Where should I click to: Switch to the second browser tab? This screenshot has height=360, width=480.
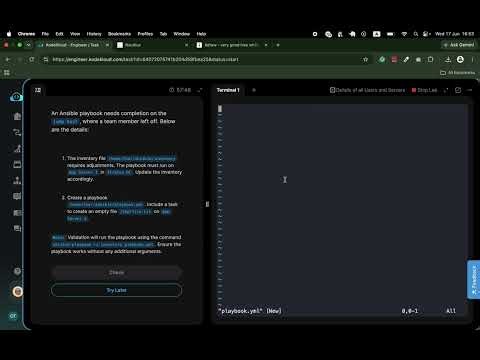click(153, 45)
